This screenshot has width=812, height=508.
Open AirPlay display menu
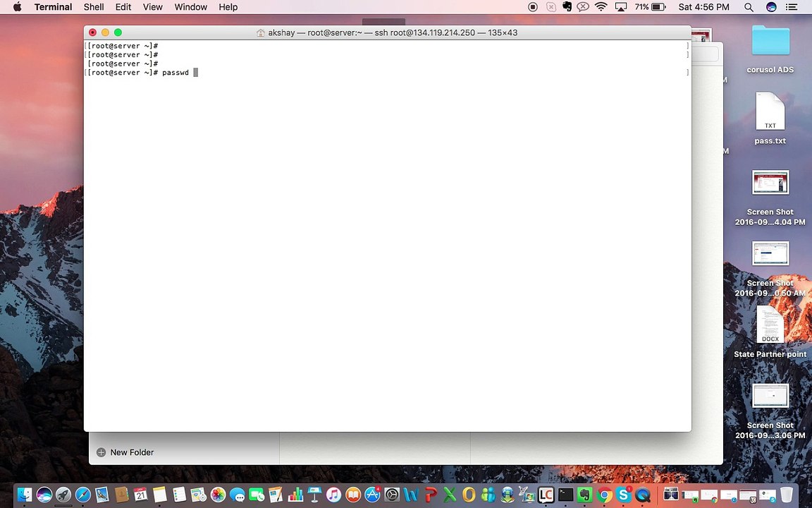point(620,7)
